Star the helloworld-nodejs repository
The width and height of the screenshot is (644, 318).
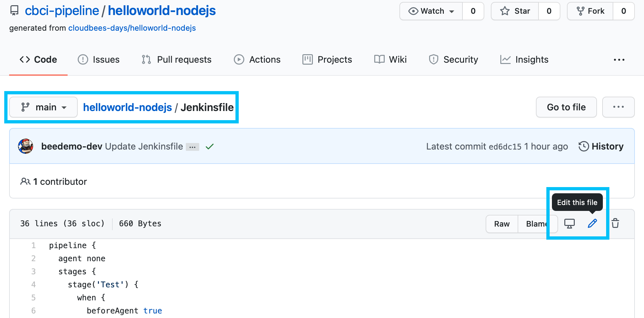click(x=515, y=11)
